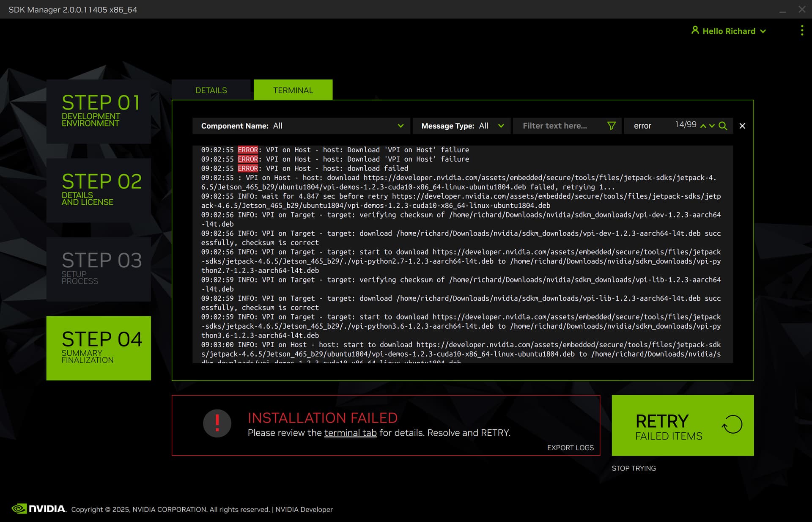812x522 pixels.
Task: Expand the Component Name dropdown
Action: [x=301, y=126]
